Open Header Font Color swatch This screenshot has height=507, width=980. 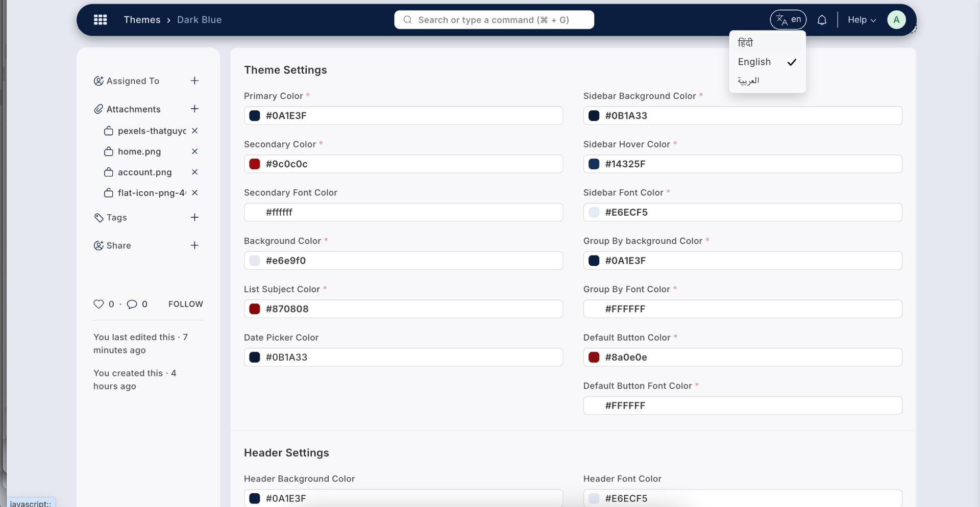(594, 498)
